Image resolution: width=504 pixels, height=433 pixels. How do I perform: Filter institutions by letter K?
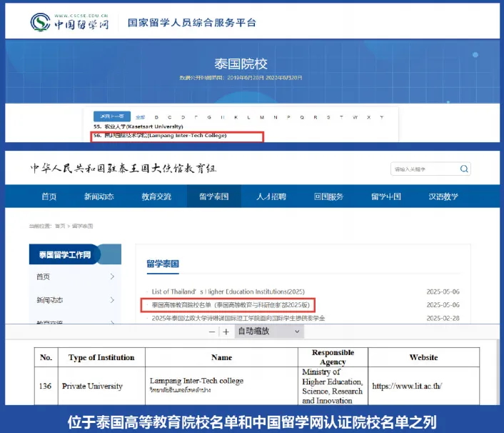click(x=236, y=117)
